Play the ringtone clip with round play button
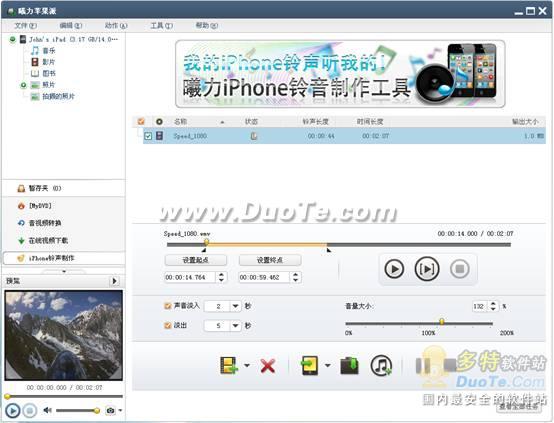The width and height of the screenshot is (554, 423). point(394,269)
